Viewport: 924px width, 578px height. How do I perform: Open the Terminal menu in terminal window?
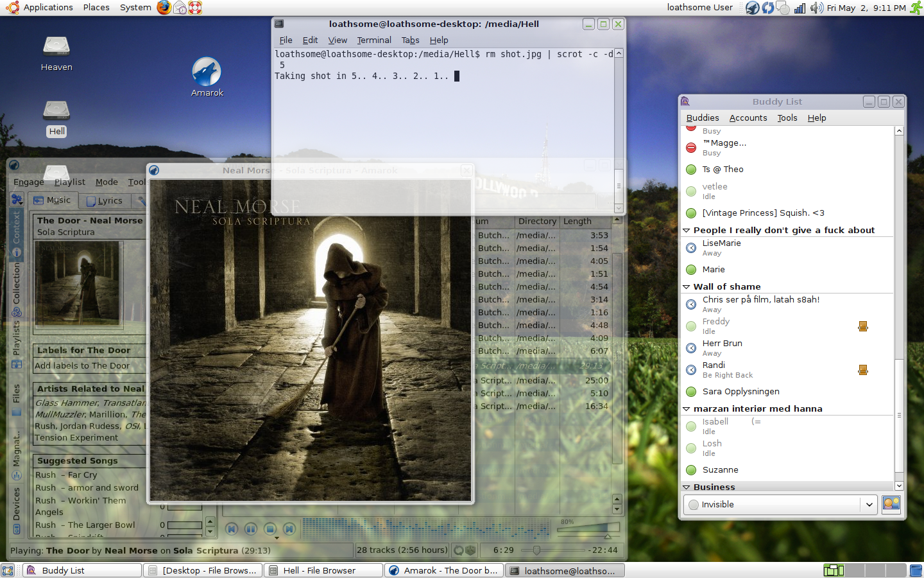tap(374, 40)
